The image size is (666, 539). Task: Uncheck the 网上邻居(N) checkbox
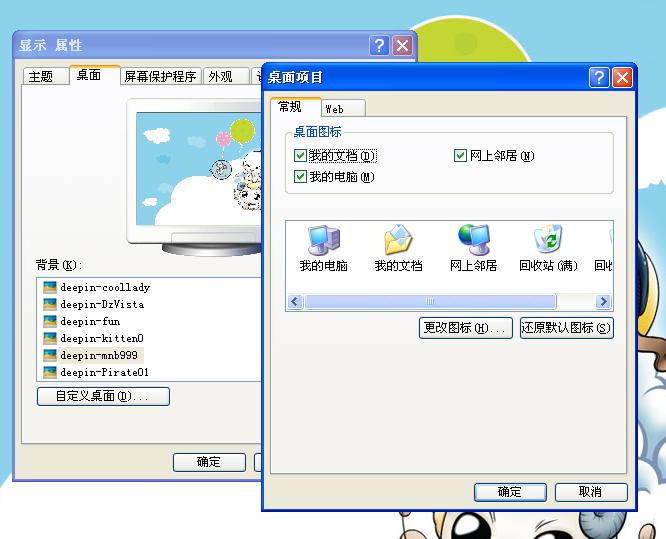[460, 156]
